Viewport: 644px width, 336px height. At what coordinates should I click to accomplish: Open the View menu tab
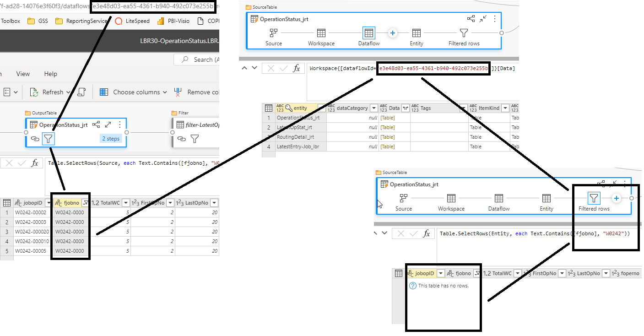23,74
